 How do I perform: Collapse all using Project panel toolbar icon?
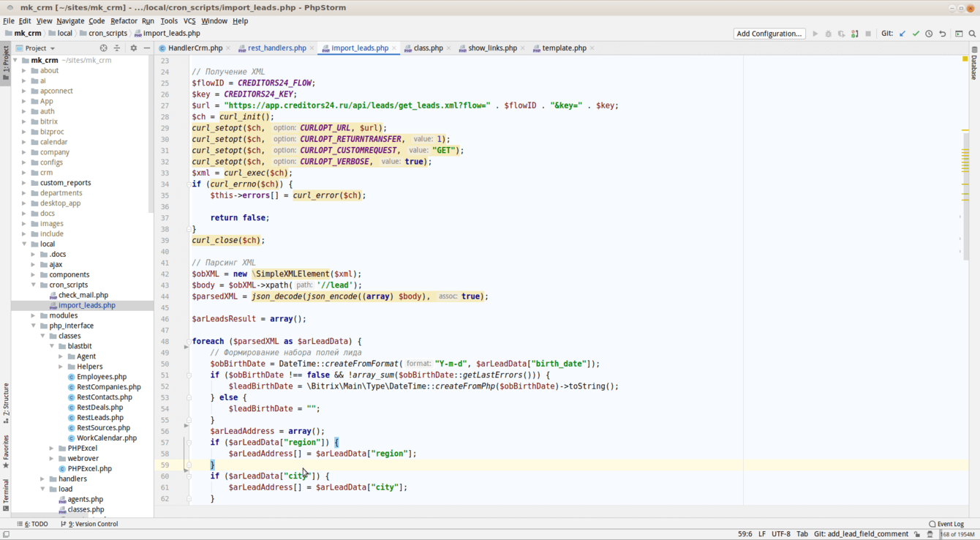click(117, 48)
